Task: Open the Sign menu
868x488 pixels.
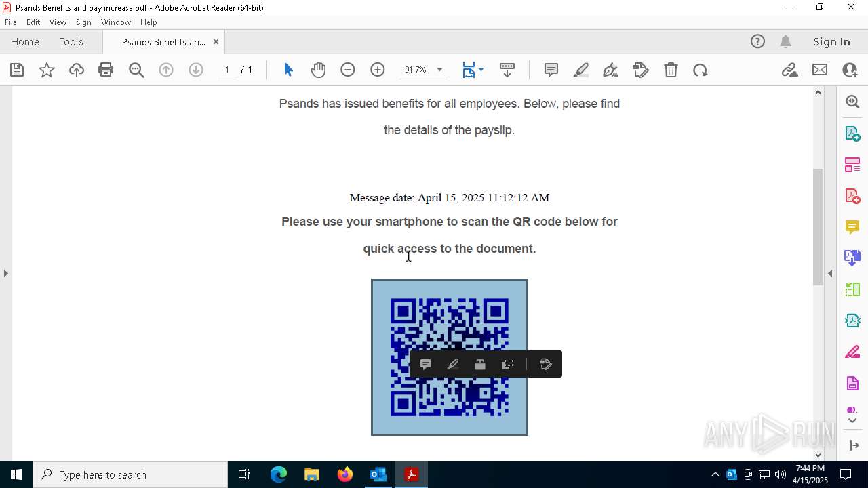Action: point(83,22)
